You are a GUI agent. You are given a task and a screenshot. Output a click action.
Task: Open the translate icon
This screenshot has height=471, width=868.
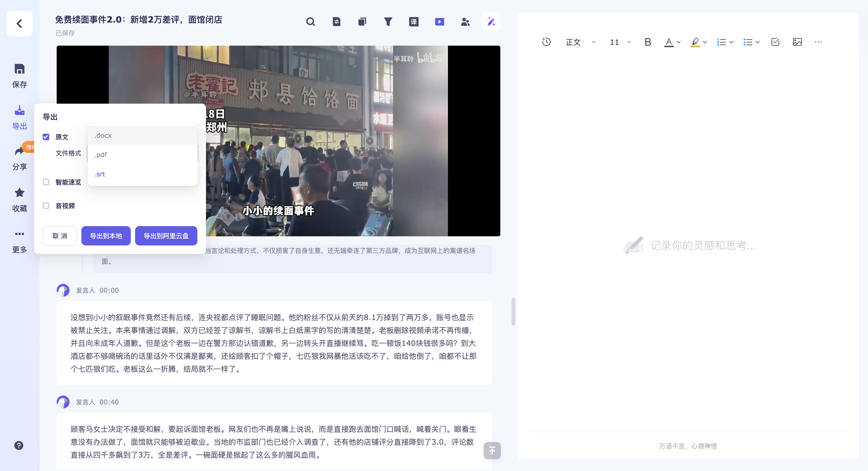point(414,22)
